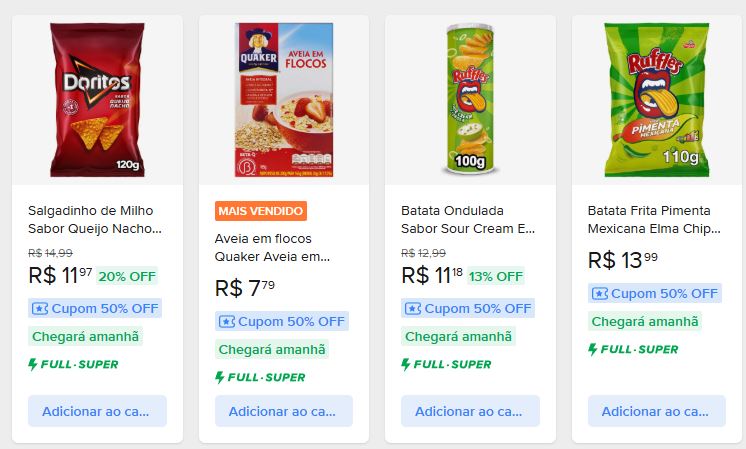
Task: Click the 20% OFF discount label on Doritos
Action: click(127, 276)
